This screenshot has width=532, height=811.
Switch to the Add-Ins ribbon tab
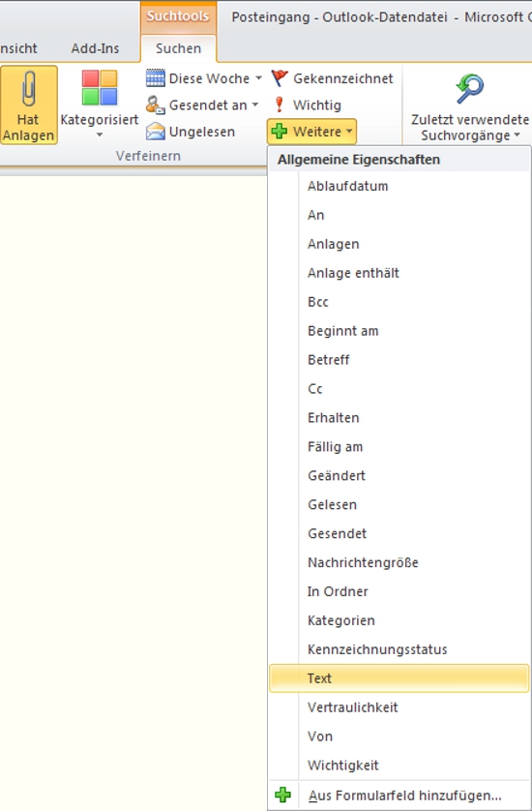pyautogui.click(x=95, y=48)
